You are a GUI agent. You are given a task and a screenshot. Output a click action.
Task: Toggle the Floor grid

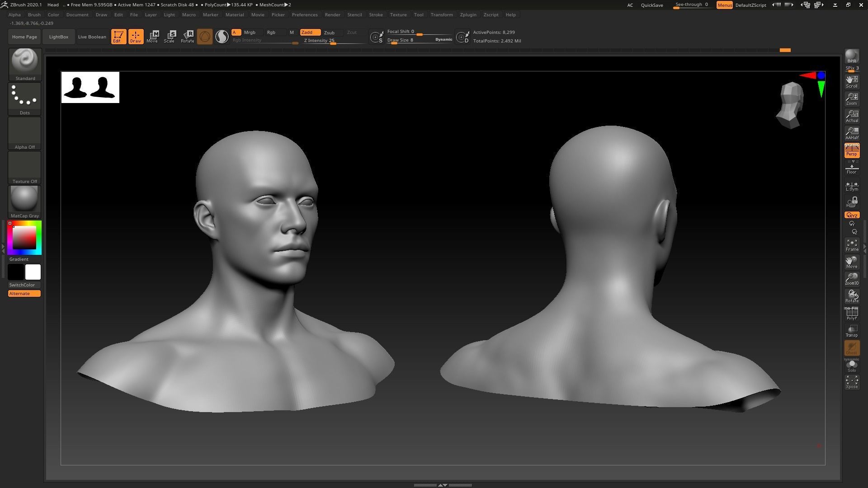(x=852, y=169)
